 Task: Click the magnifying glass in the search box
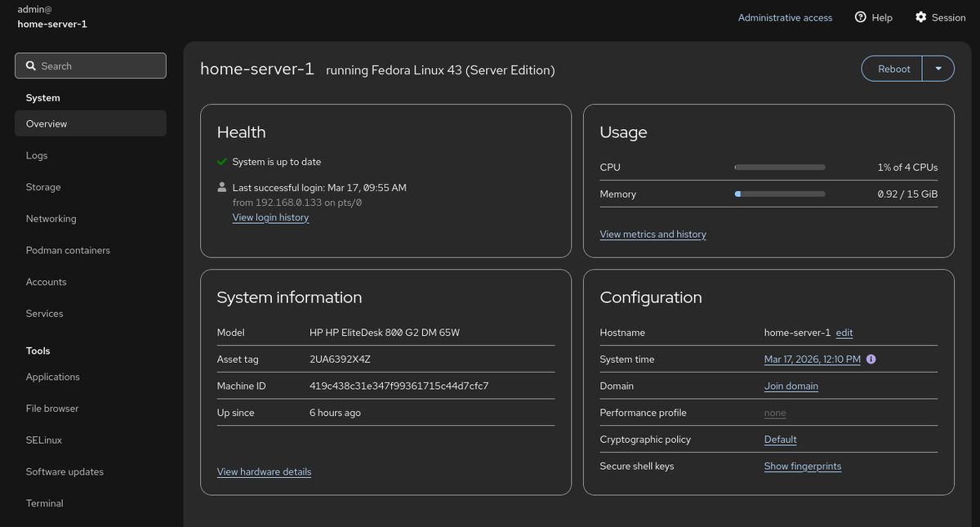[x=30, y=65]
